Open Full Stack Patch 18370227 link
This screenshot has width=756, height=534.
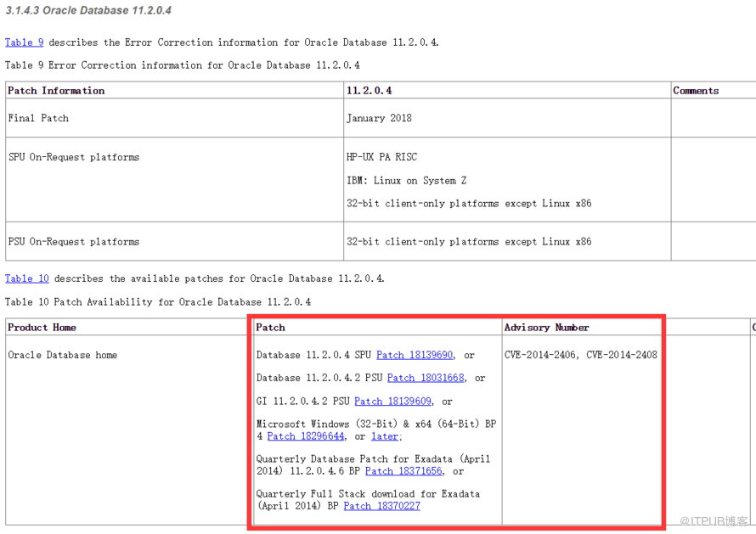[382, 506]
